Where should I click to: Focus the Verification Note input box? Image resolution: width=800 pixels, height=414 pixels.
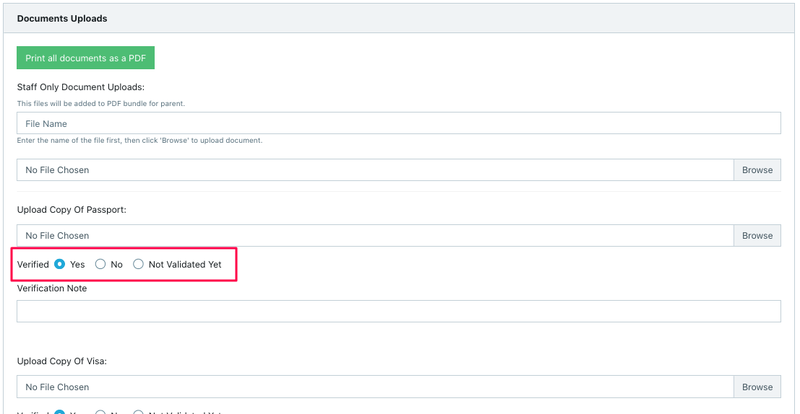coord(398,311)
